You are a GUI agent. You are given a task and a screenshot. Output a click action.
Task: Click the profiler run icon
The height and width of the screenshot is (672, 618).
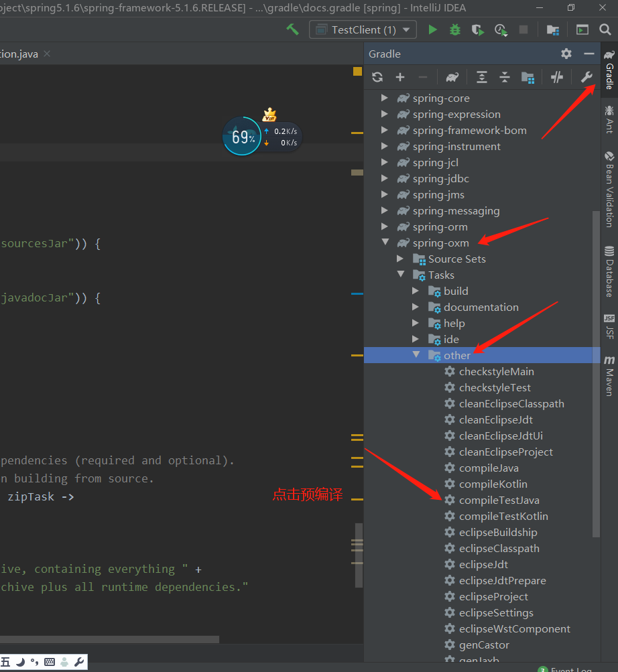(501, 29)
